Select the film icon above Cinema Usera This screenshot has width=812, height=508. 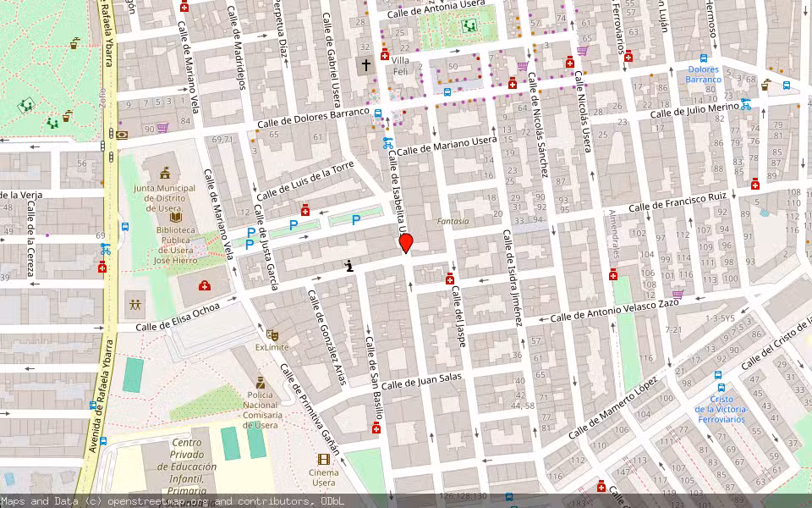tap(324, 459)
